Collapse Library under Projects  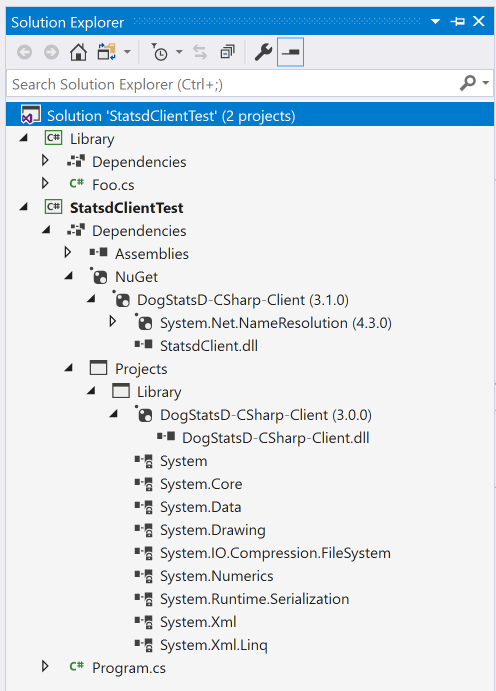[x=91, y=390]
